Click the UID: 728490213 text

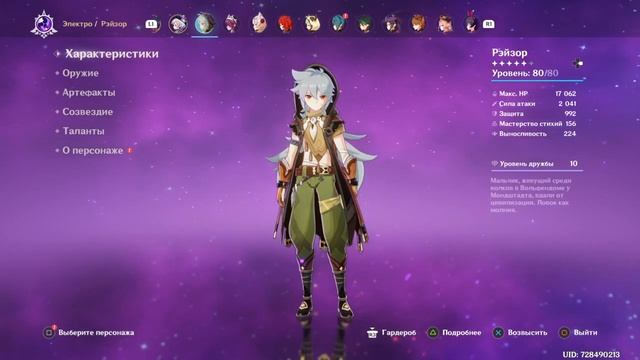591,354
